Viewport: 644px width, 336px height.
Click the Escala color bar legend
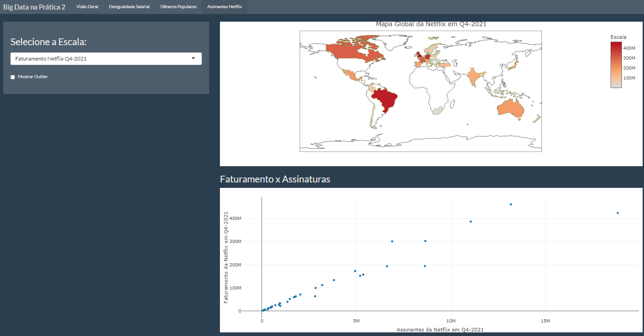click(616, 65)
